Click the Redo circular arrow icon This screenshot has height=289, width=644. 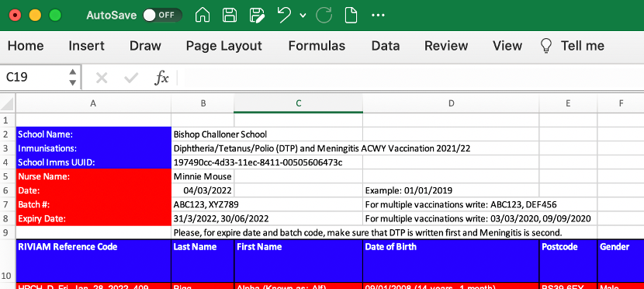[x=324, y=16]
